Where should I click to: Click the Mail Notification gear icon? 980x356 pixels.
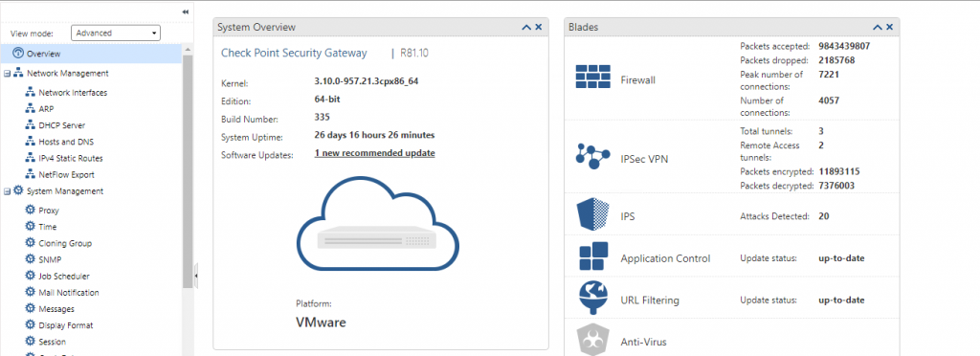[x=30, y=292]
